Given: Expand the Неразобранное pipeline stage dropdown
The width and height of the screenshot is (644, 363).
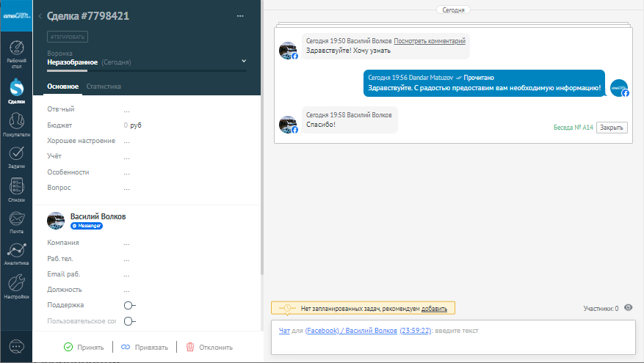Looking at the screenshot, I should pos(244,61).
